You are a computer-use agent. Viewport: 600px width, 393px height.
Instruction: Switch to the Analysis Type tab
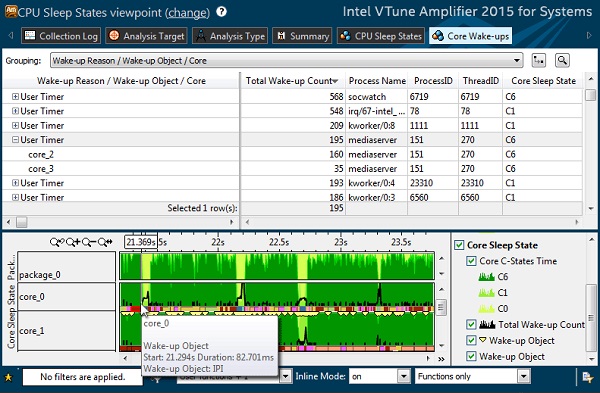(230, 36)
